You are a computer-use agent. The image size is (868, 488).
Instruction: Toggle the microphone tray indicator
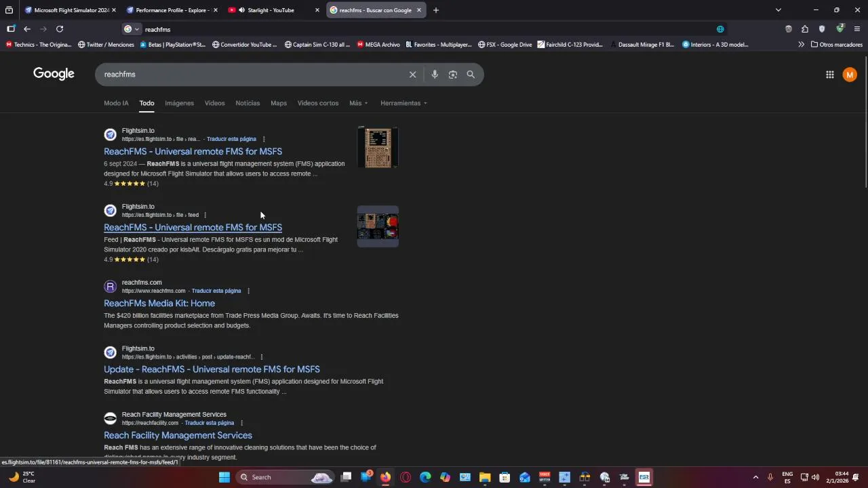[x=770, y=477]
